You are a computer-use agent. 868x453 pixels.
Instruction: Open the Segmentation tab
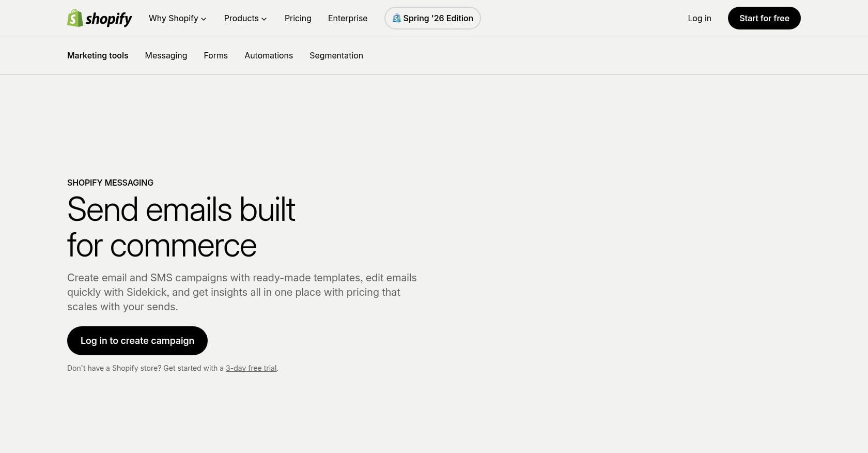click(336, 55)
